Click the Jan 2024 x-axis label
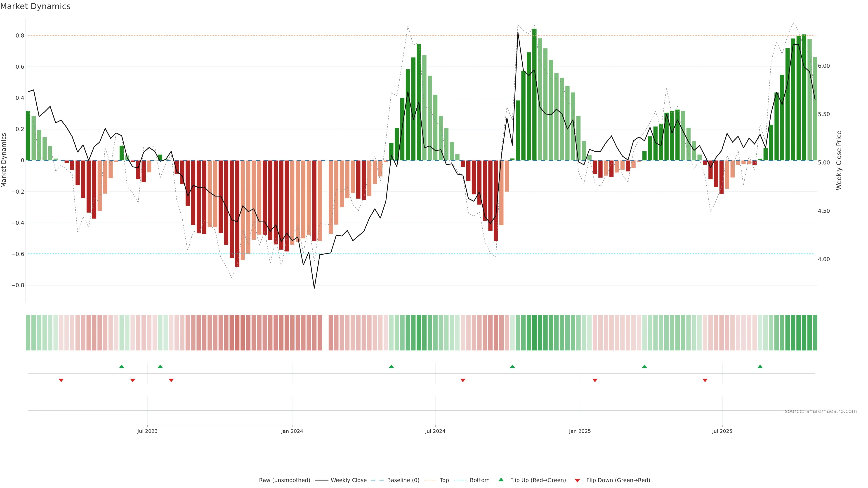 click(x=292, y=431)
